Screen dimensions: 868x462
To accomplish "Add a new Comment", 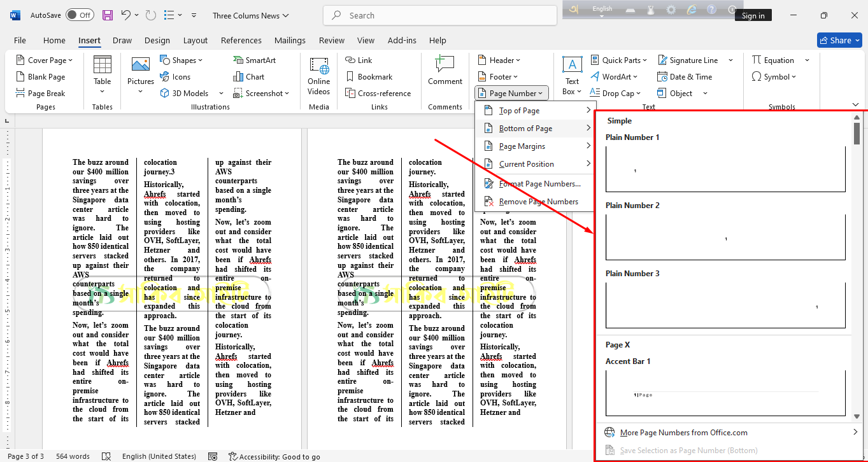I will [x=445, y=70].
